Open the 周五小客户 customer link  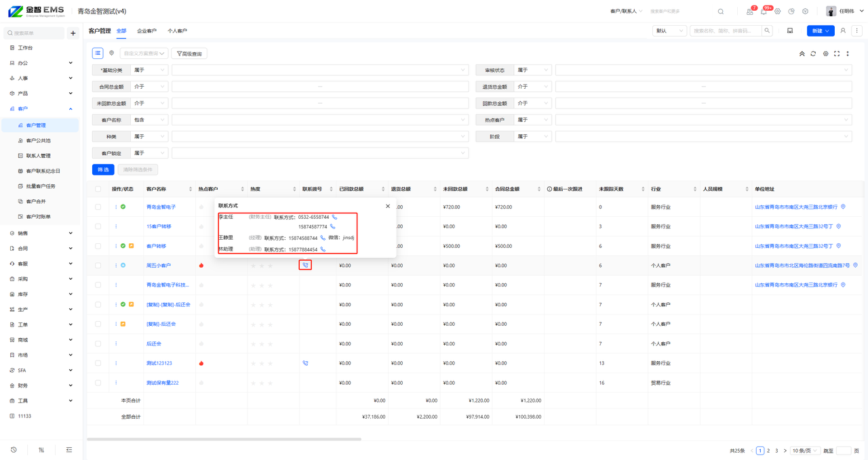click(159, 266)
